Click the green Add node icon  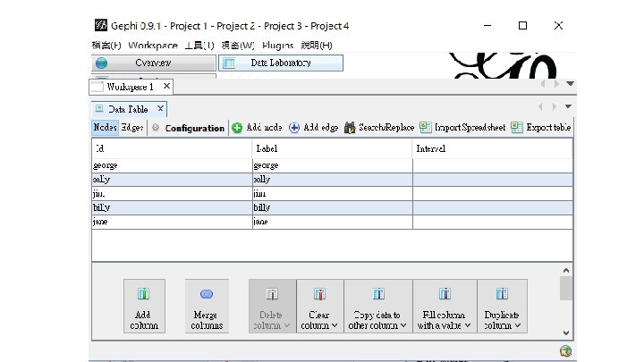click(237, 128)
